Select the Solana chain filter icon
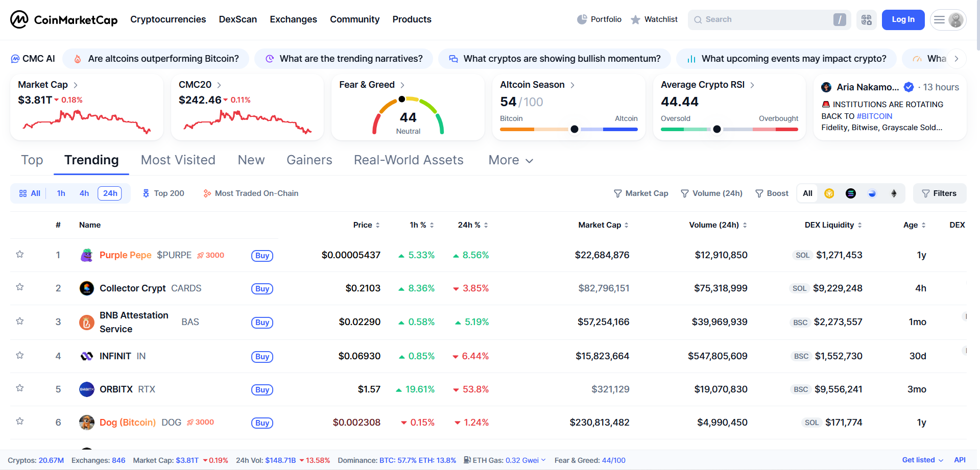980x470 pixels. point(851,193)
